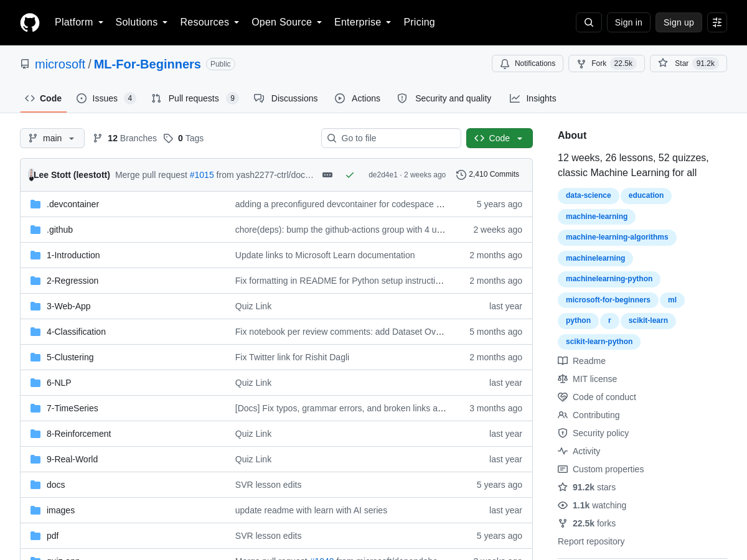This screenshot has width=747, height=560.
Task: Open the microsoft organization link
Action: 60,64
